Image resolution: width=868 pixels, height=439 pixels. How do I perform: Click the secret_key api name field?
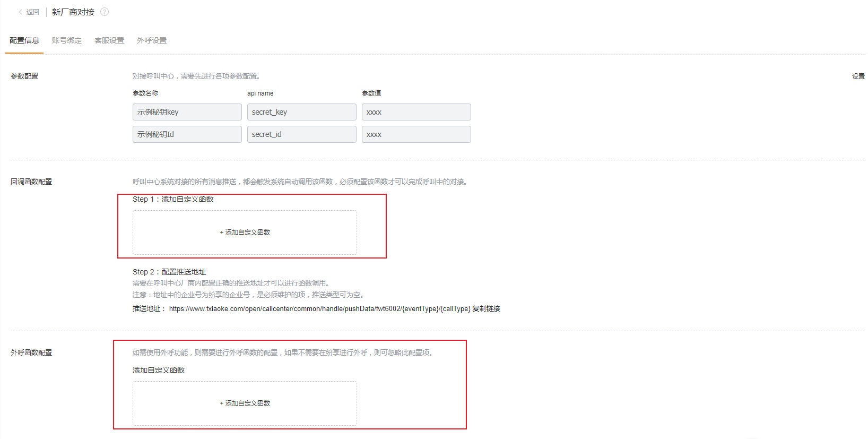coord(301,112)
